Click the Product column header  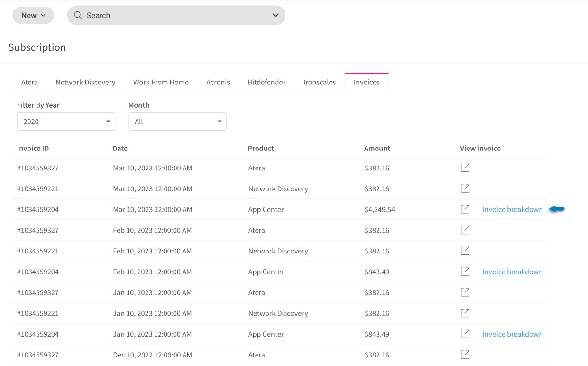(x=261, y=148)
